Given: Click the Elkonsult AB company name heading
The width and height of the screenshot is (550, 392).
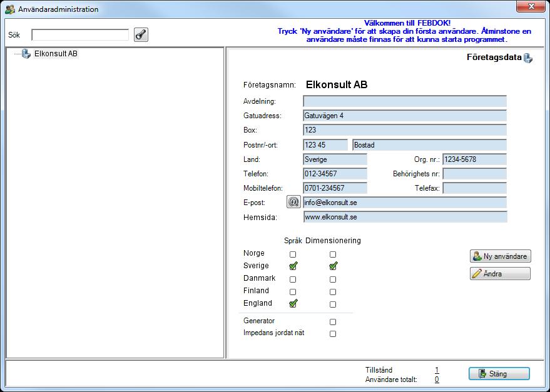Looking at the screenshot, I should click(x=337, y=84).
